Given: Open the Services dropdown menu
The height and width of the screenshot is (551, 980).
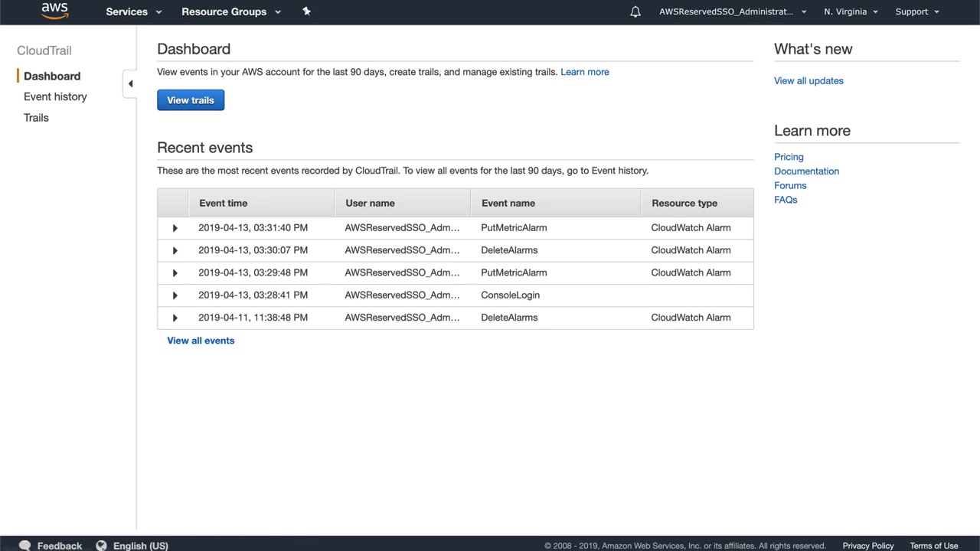Looking at the screenshot, I should (x=133, y=11).
